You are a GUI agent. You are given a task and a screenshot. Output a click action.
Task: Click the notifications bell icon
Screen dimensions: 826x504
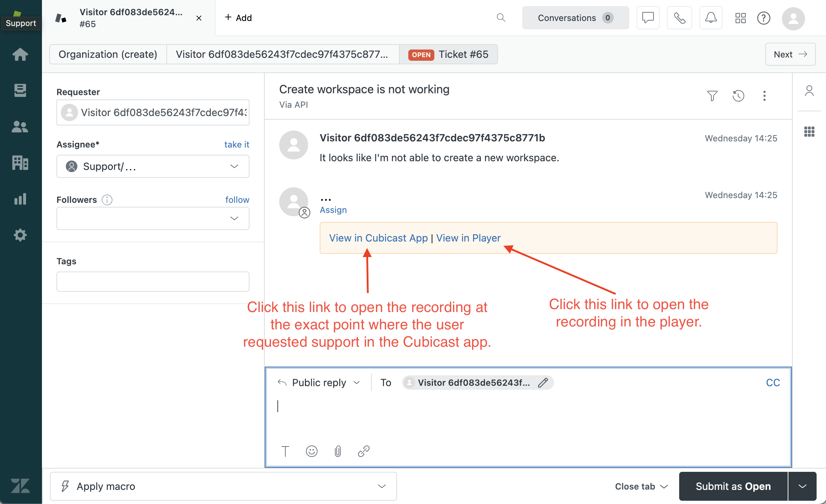[x=710, y=18]
